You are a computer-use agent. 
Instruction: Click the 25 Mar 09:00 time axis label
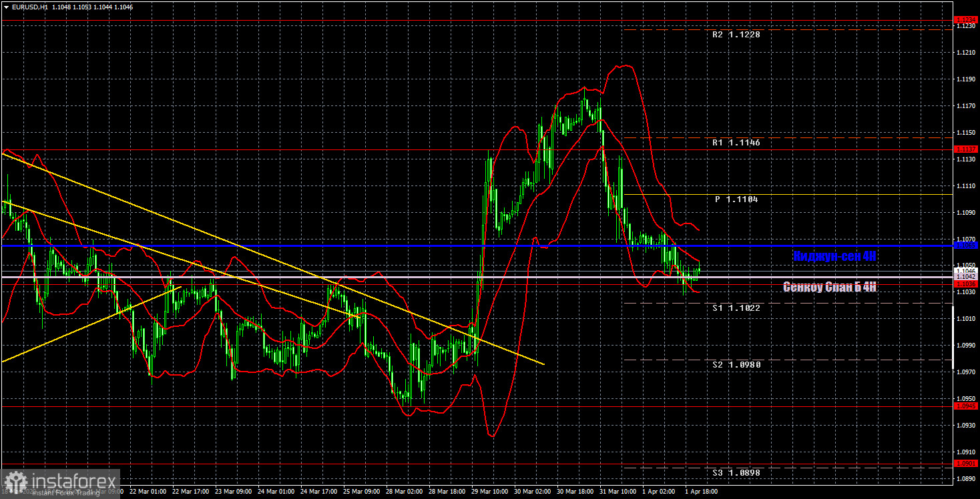coord(362,491)
